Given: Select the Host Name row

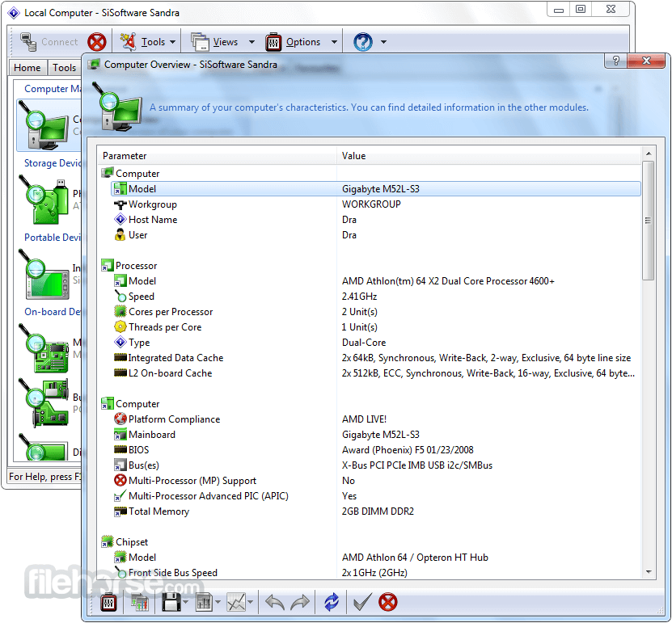Looking at the screenshot, I should point(376,220).
